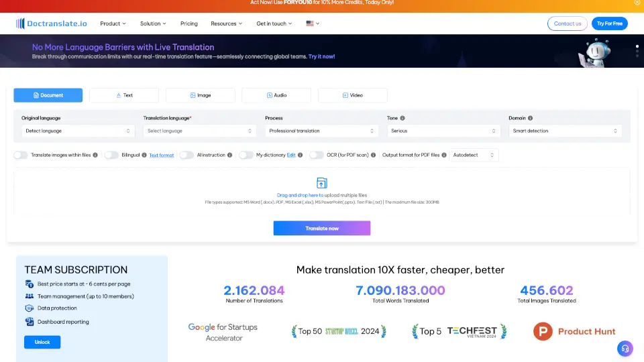Click the info icon after My dictionary Edit
644x362 pixels.
coord(301,155)
